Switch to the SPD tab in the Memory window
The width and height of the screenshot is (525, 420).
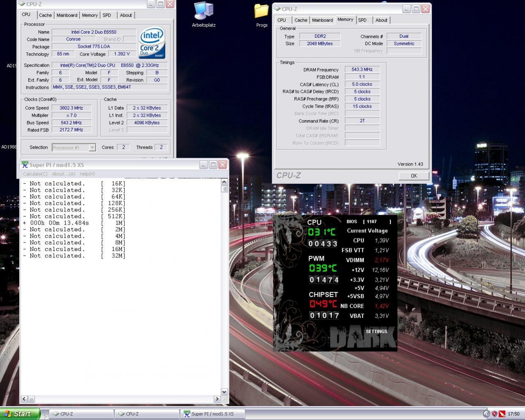tap(362, 20)
